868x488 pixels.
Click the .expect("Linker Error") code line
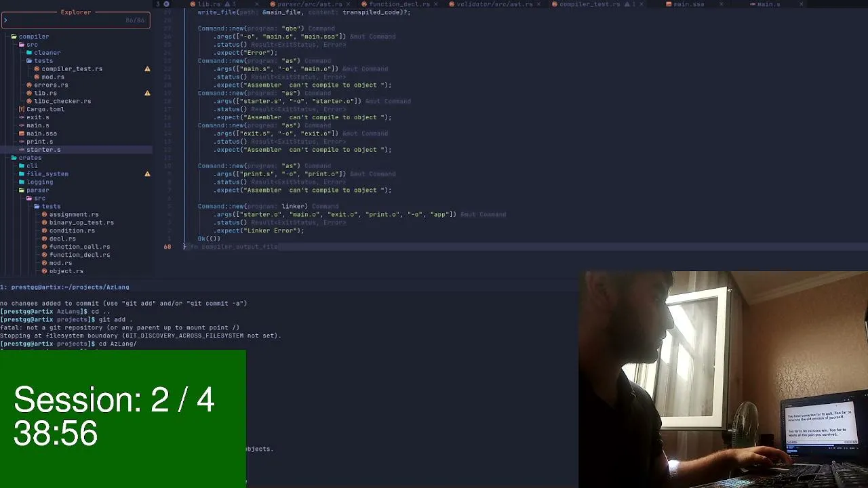point(259,230)
